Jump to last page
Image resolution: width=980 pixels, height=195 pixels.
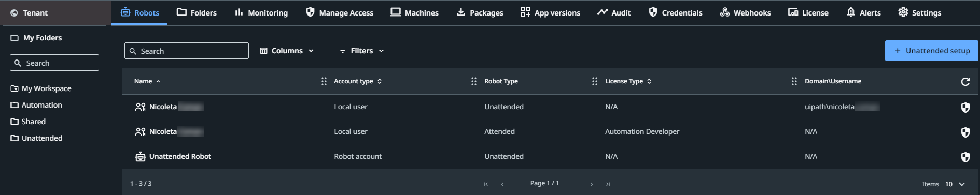pos(608,184)
